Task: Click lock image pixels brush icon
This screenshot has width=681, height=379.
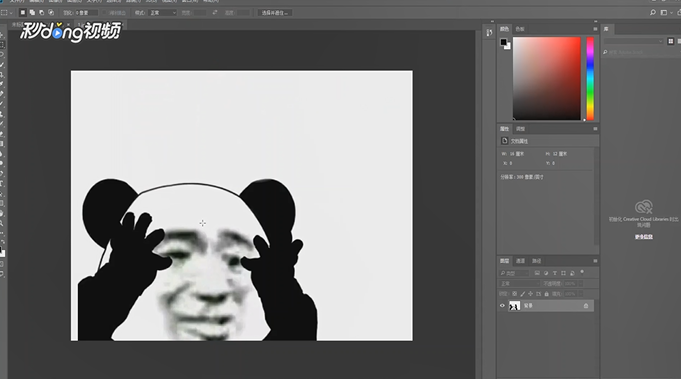Action: click(522, 294)
